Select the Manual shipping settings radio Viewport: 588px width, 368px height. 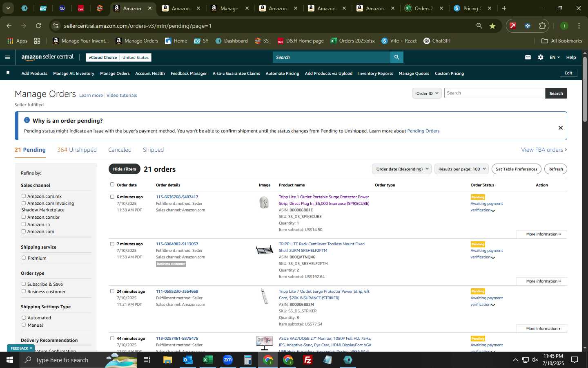[24, 325]
